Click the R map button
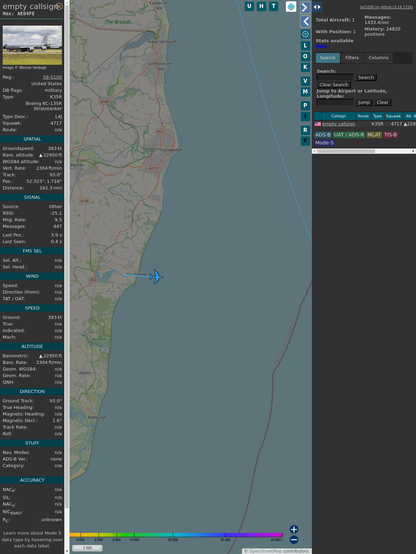 tap(305, 130)
